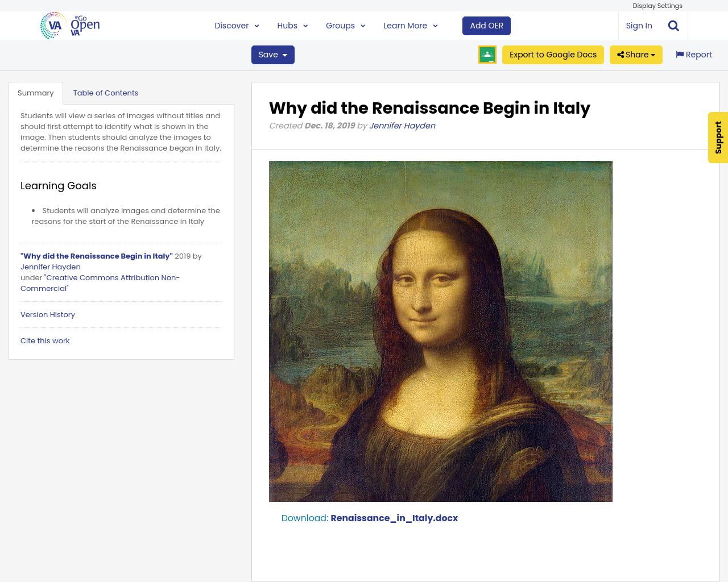Open the Support side tab
The image size is (728, 582).
coord(718,138)
